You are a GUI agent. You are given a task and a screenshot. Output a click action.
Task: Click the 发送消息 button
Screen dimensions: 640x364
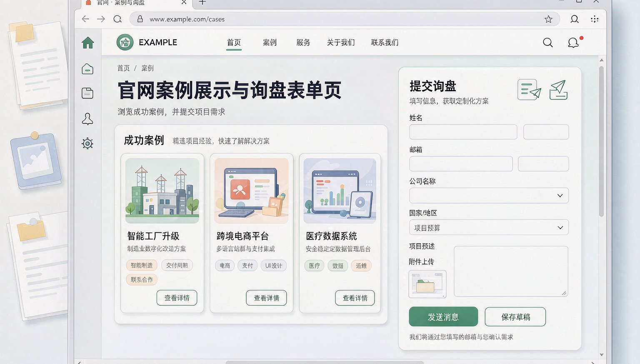pos(443,317)
